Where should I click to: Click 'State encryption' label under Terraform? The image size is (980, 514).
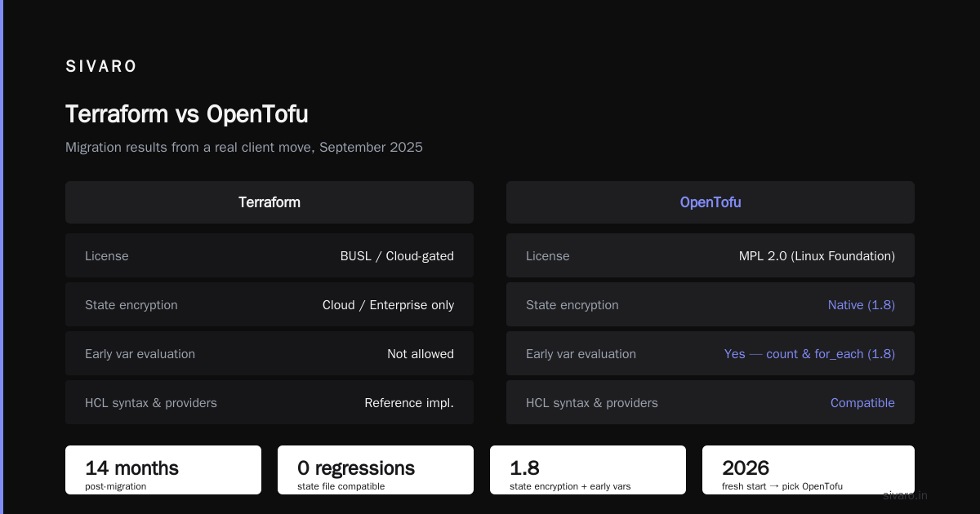(131, 305)
